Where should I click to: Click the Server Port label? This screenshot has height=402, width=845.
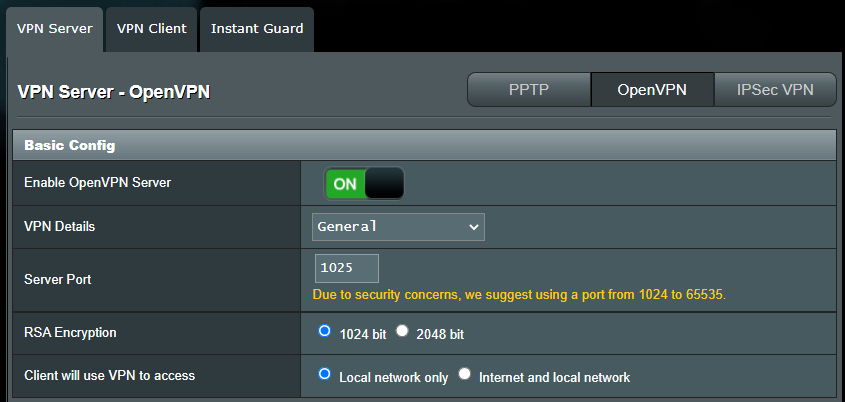[x=58, y=279]
